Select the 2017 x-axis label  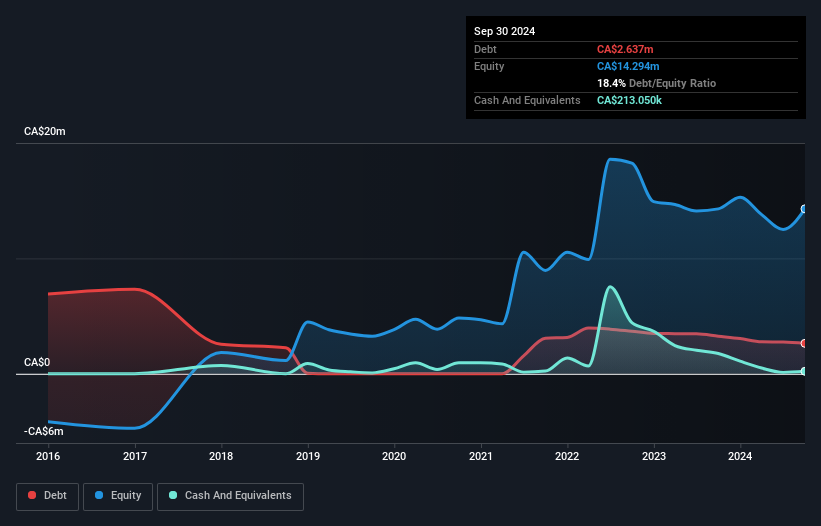tap(135, 456)
